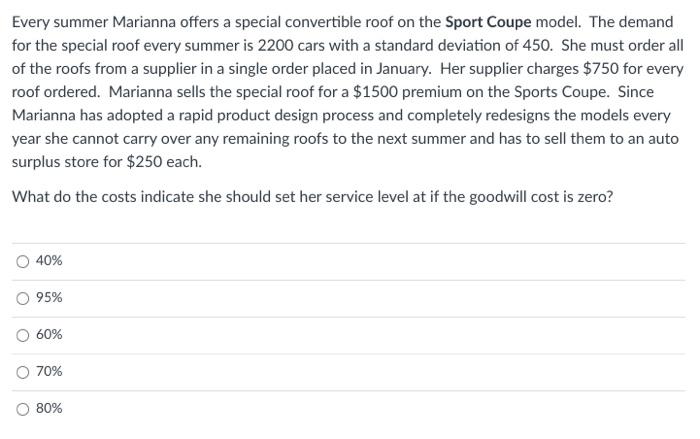Image resolution: width=700 pixels, height=439 pixels.
Task: Click the goodwill cost question sentence
Action: click(x=312, y=197)
